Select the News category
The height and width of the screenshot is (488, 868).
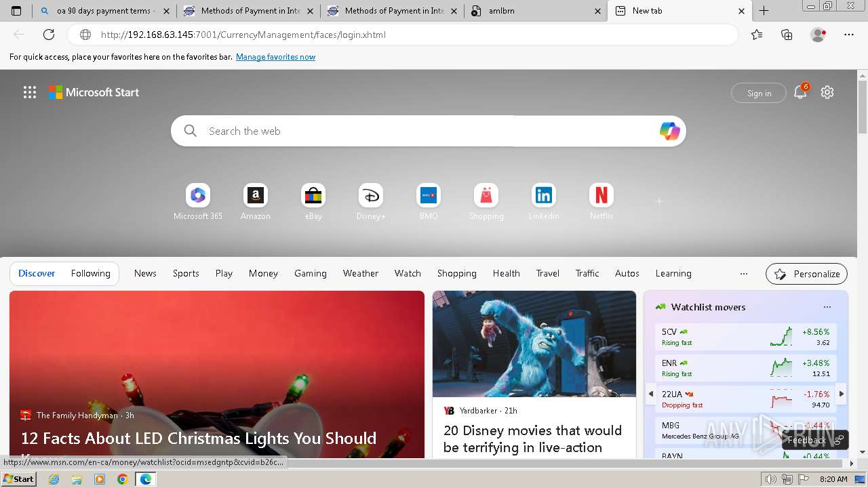(145, 273)
